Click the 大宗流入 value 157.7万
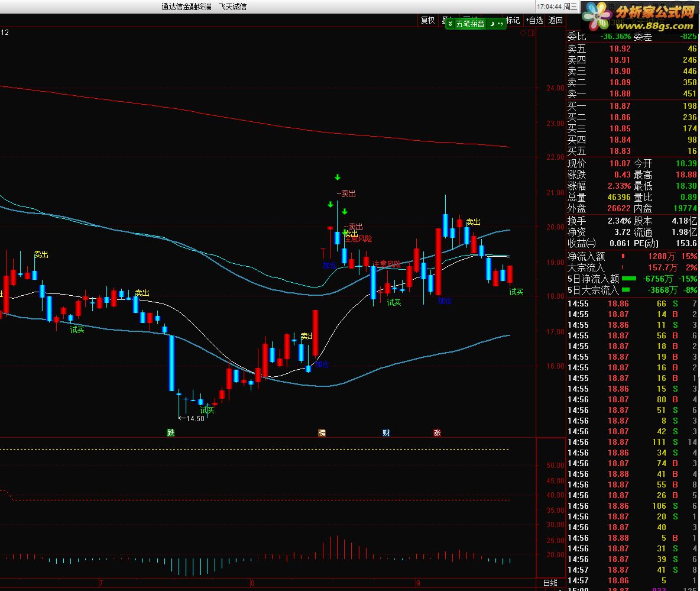The height and width of the screenshot is (591, 700). [663, 267]
